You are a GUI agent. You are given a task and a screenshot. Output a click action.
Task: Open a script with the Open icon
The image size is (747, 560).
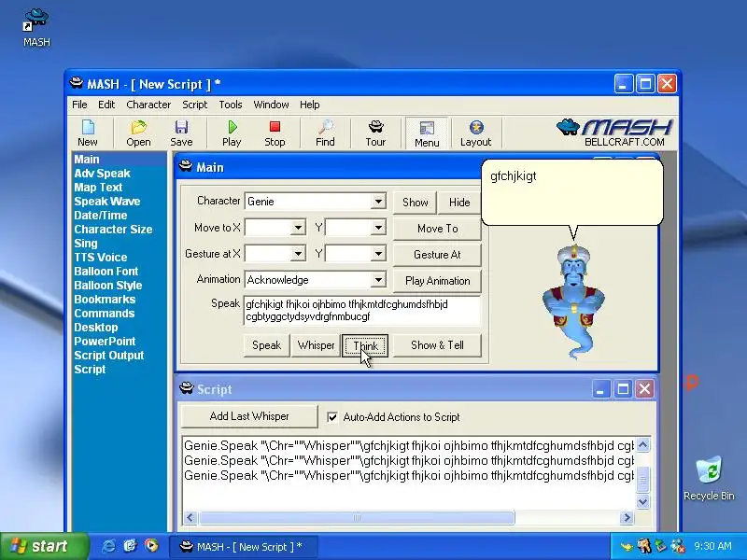(x=138, y=133)
